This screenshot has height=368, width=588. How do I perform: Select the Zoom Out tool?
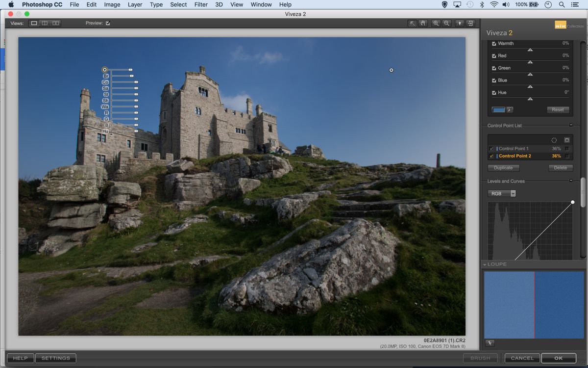click(446, 23)
